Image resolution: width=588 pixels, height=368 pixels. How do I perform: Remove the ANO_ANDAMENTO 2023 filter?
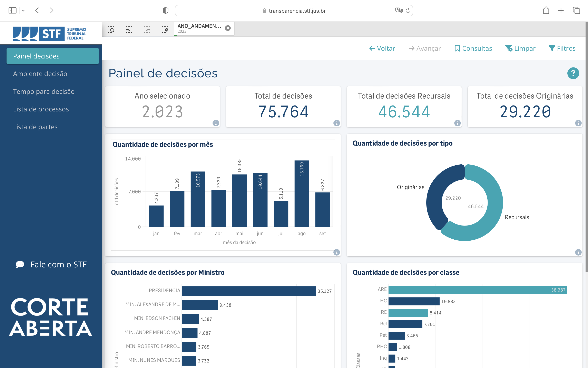coord(228,28)
